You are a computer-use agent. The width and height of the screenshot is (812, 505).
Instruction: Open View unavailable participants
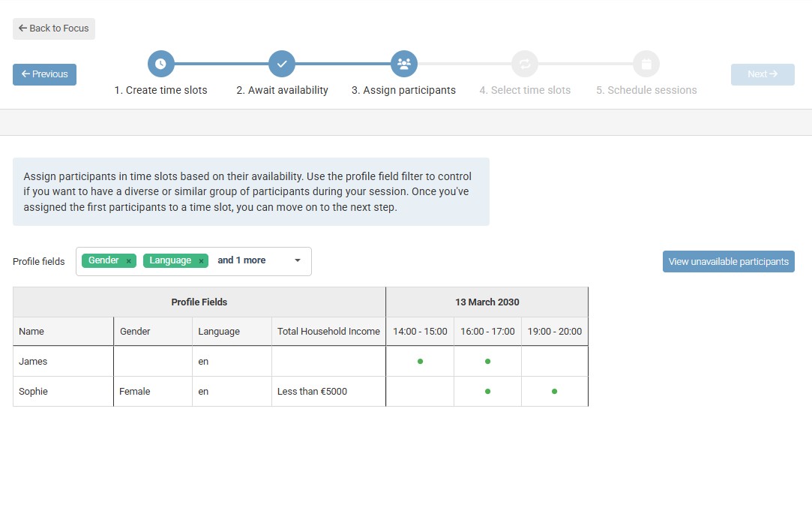click(728, 262)
